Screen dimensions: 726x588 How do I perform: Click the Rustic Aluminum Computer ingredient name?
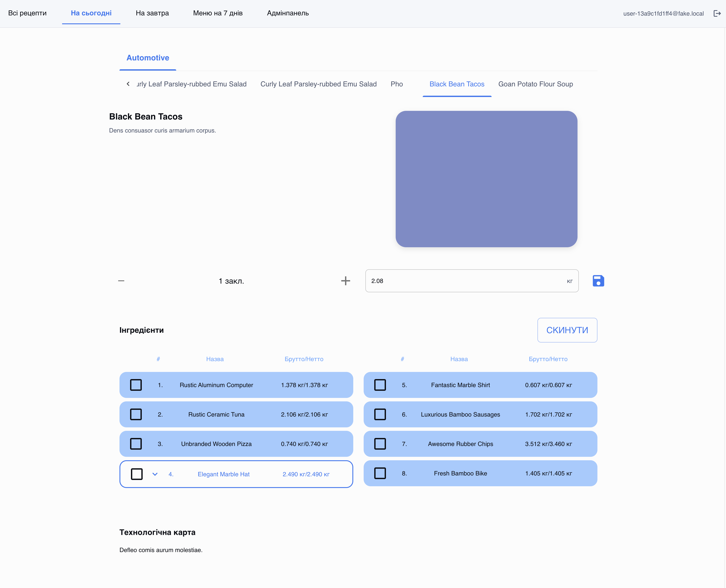[216, 385]
